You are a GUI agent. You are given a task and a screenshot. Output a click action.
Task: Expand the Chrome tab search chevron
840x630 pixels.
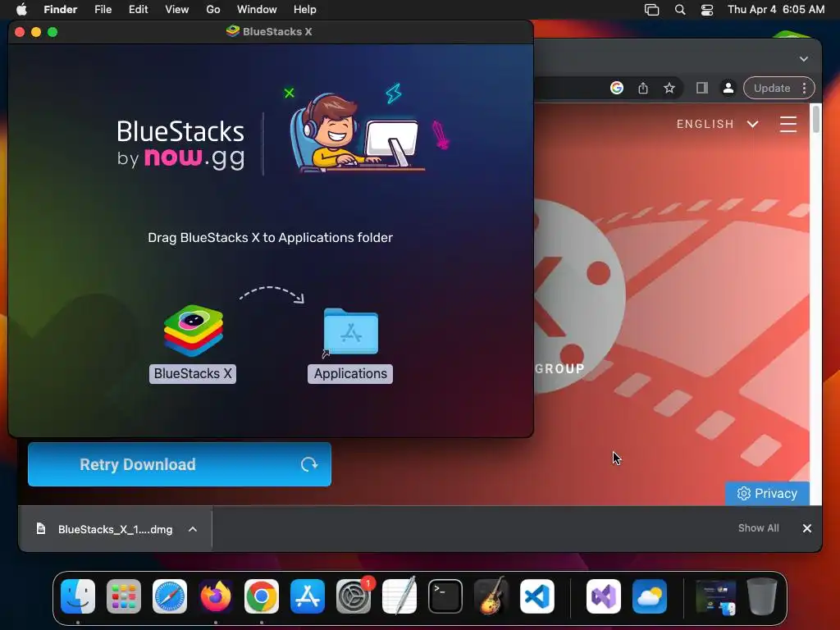point(804,59)
